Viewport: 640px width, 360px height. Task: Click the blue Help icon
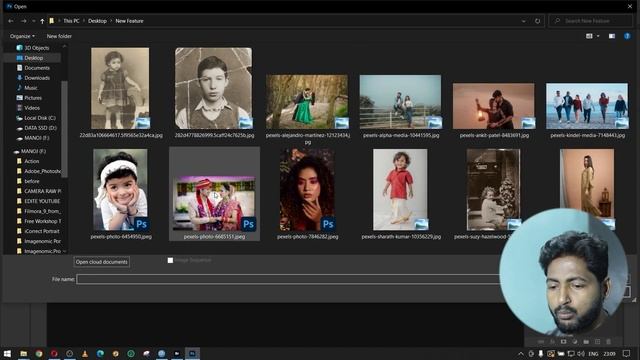click(x=627, y=36)
